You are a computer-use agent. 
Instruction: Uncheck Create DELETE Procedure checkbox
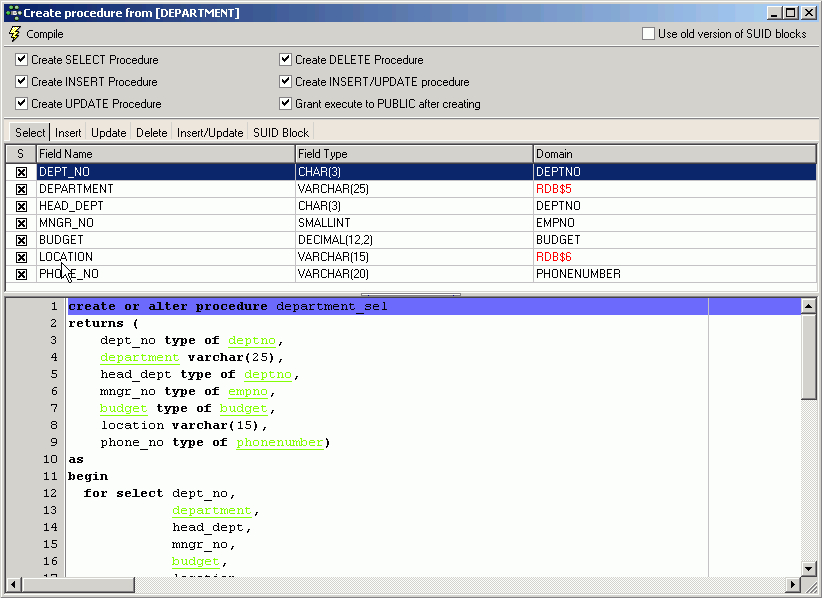[x=285, y=59]
